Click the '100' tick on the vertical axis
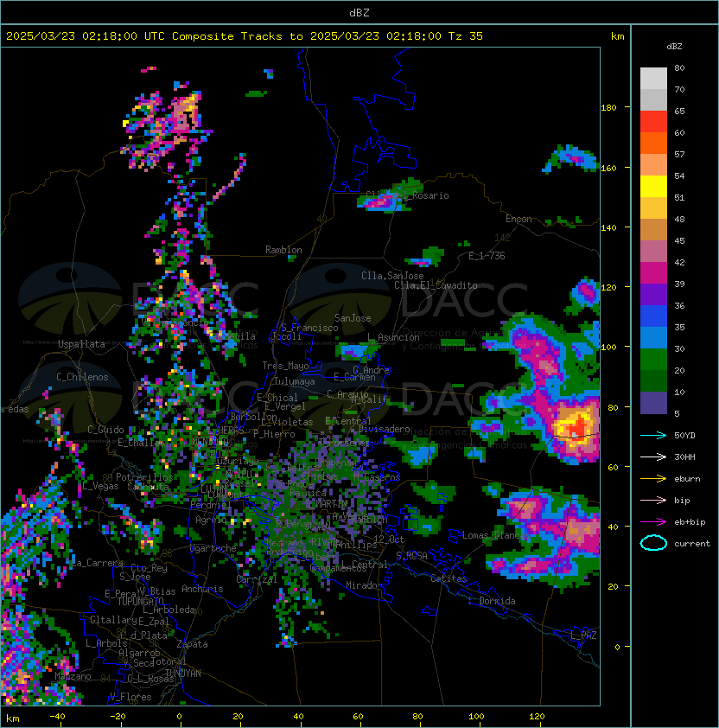 click(608, 348)
